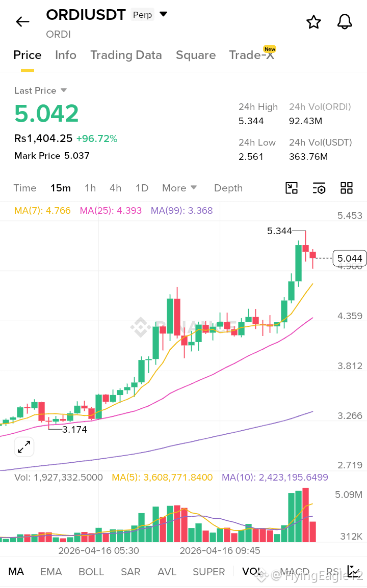Click 2026-04-16 09:45 time axis label
367x588 pixels.
pyautogui.click(x=220, y=550)
